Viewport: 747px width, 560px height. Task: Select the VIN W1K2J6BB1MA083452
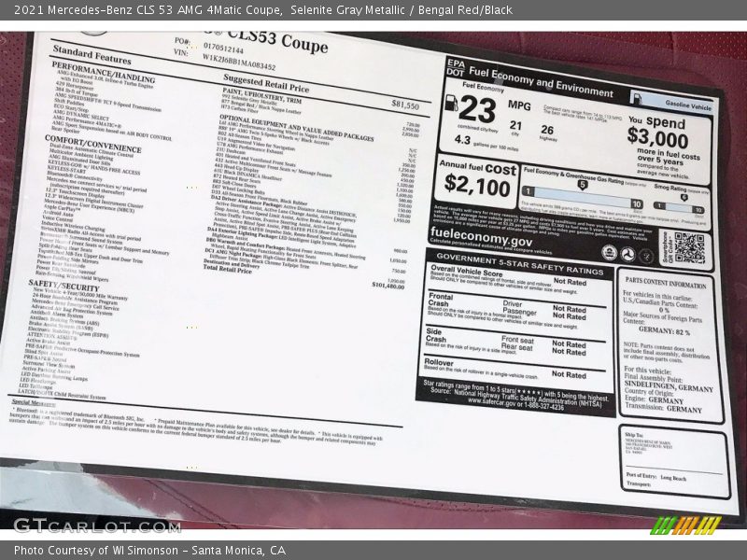(239, 62)
